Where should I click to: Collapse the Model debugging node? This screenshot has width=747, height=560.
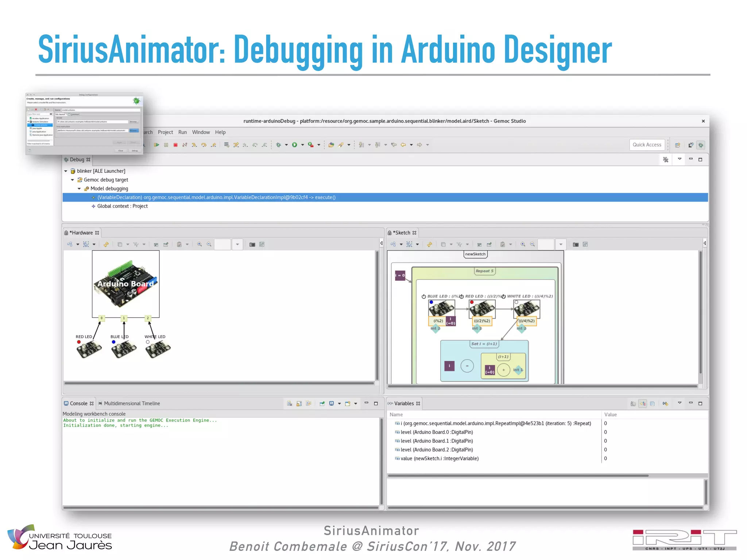(x=79, y=188)
